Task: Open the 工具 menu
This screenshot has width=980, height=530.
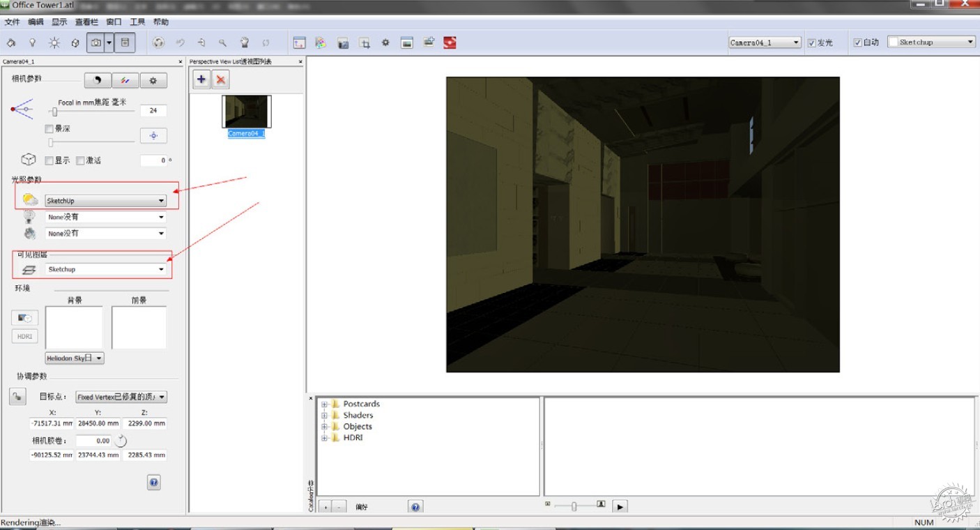Action: [x=137, y=22]
